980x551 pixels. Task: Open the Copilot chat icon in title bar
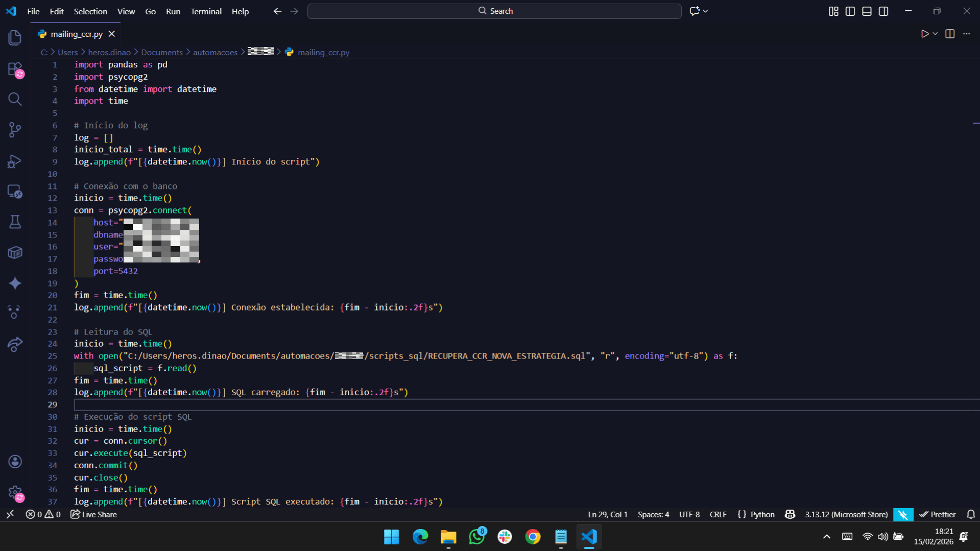[694, 11]
